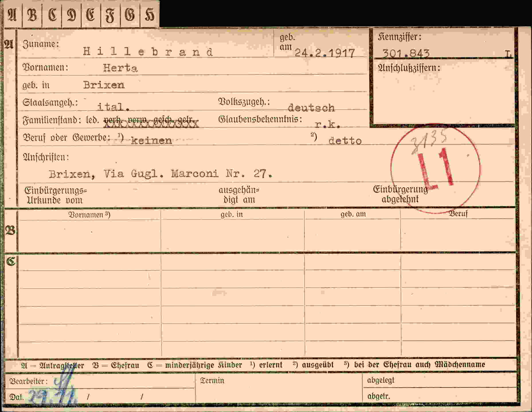Click the section letter 'C' marker for Kinder
Screen dimensions: 532x412
11,261
